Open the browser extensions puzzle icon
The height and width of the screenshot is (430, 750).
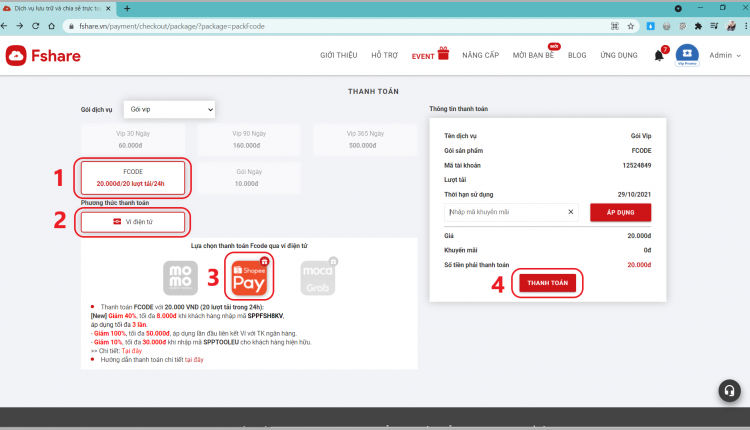(698, 26)
